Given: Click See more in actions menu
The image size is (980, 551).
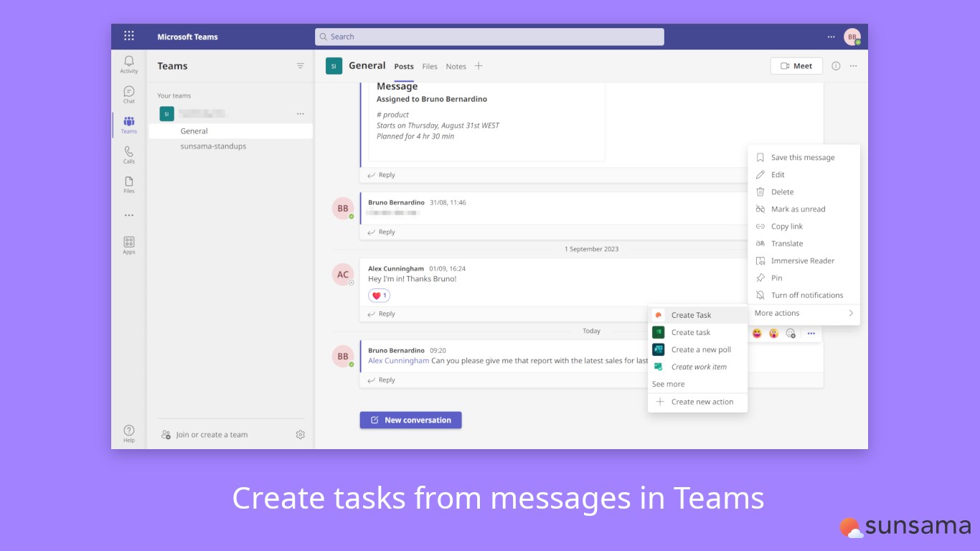Looking at the screenshot, I should point(668,384).
